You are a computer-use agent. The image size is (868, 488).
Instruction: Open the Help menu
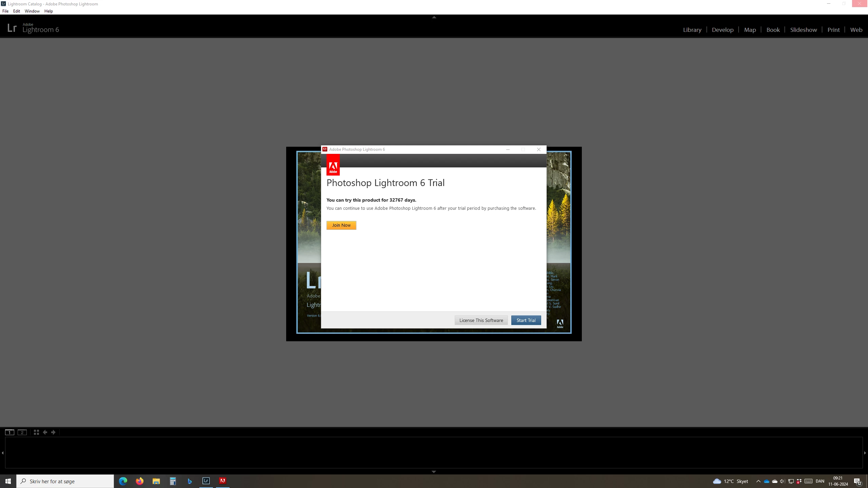pos(48,11)
